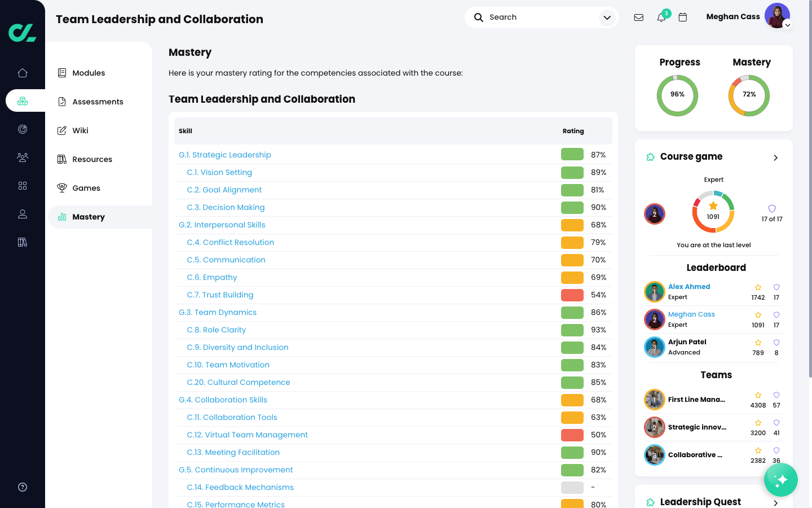The width and height of the screenshot is (812, 508).
Task: Open the Games section in the menu
Action: click(x=87, y=188)
